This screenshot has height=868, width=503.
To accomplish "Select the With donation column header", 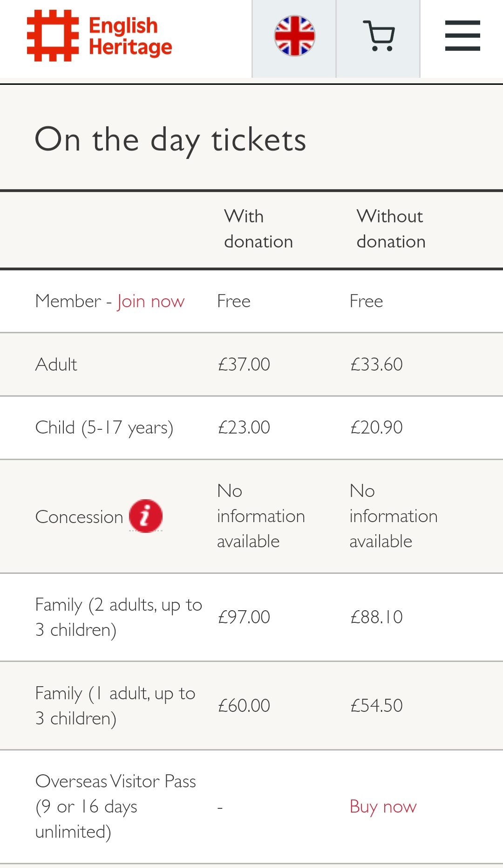I will (258, 229).
